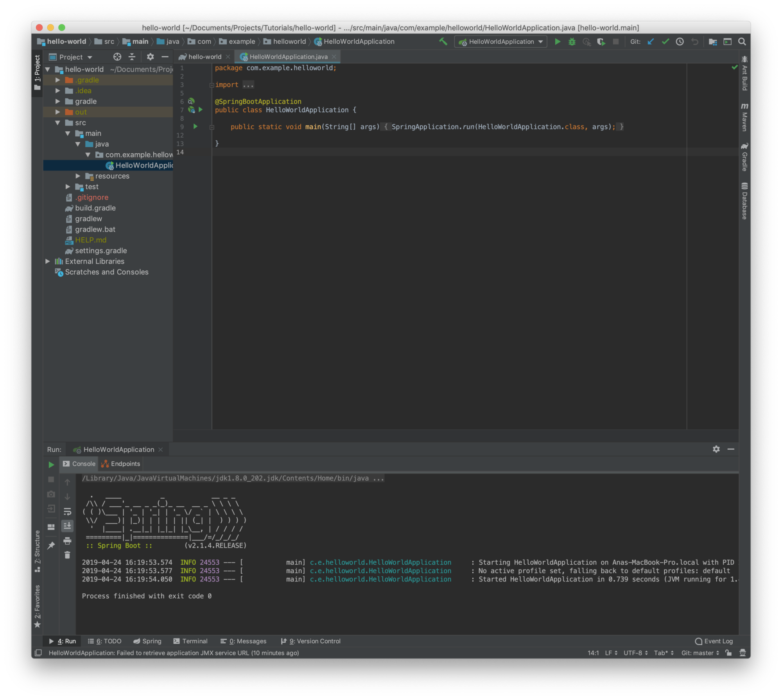
Task: Run with coverage icon in toolbar
Action: (601, 41)
